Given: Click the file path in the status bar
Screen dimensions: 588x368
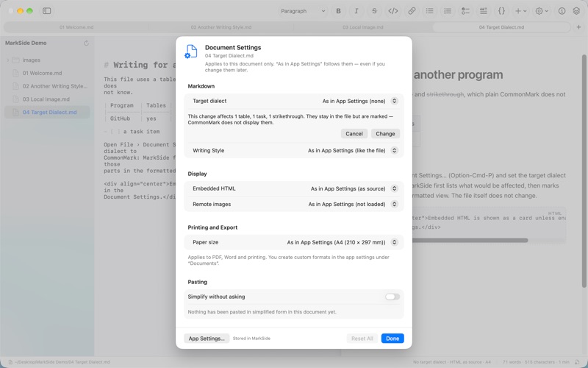Looking at the screenshot, I should click(x=62, y=362).
